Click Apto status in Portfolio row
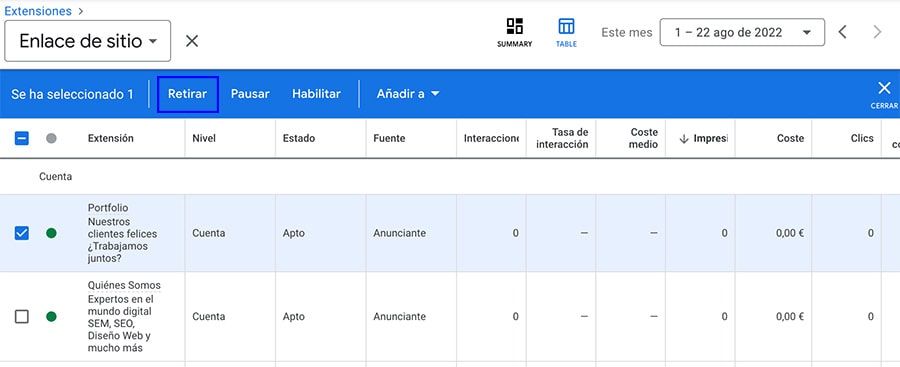900x367 pixels. pos(294,233)
